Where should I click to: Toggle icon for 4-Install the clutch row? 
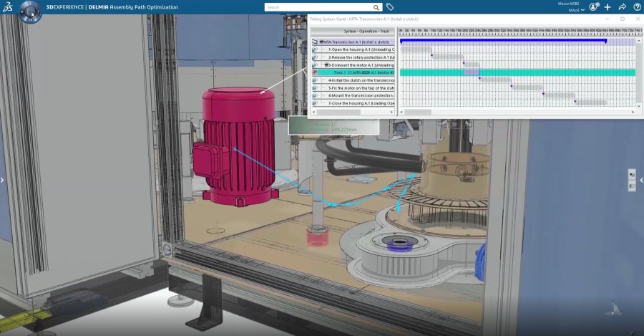point(315,80)
